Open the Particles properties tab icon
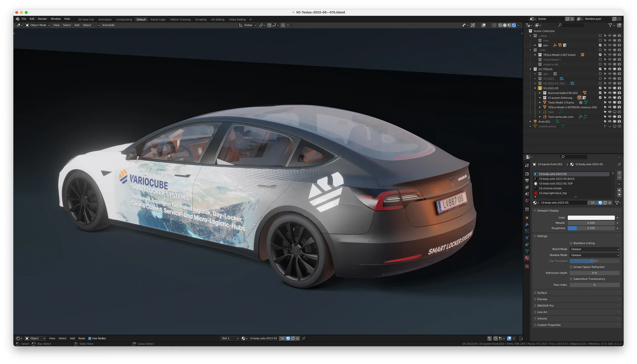Viewport: 637px width, 364px height. coord(527,231)
